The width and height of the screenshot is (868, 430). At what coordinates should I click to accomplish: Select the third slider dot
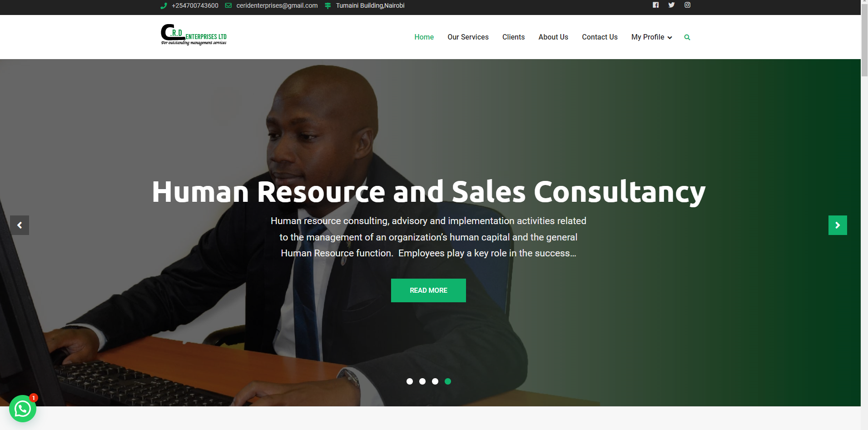pyautogui.click(x=435, y=381)
